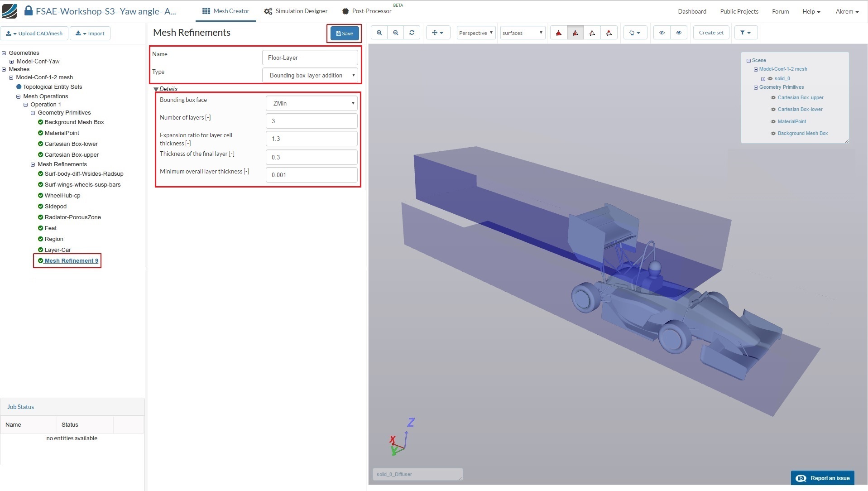Viewport: 868px width, 491px height.
Task: Hide the MaterialPoint in the scene tree
Action: click(x=773, y=122)
